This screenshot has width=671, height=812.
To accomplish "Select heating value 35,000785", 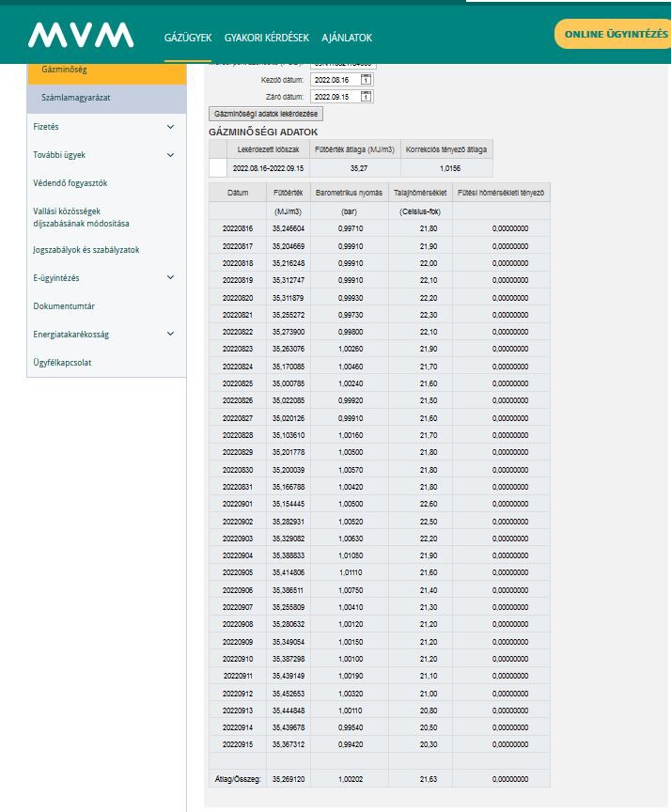I will 289,383.
